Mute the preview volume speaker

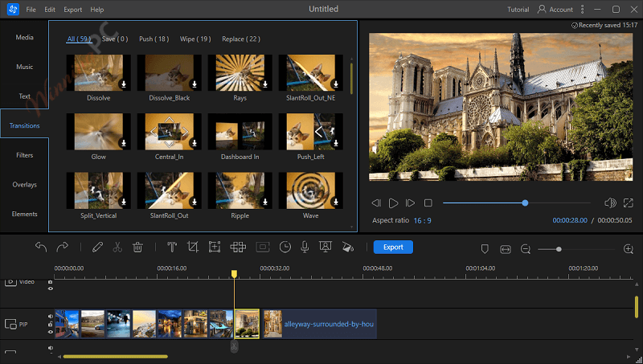pyautogui.click(x=610, y=203)
